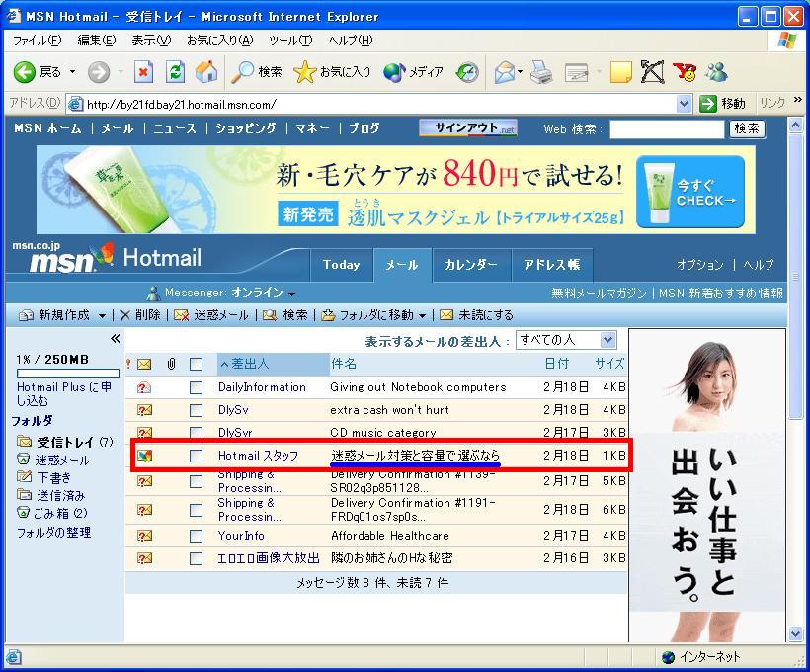The width and height of the screenshot is (810, 672).
Task: Click the DailyInformation message envelope icon
Action: [x=144, y=387]
